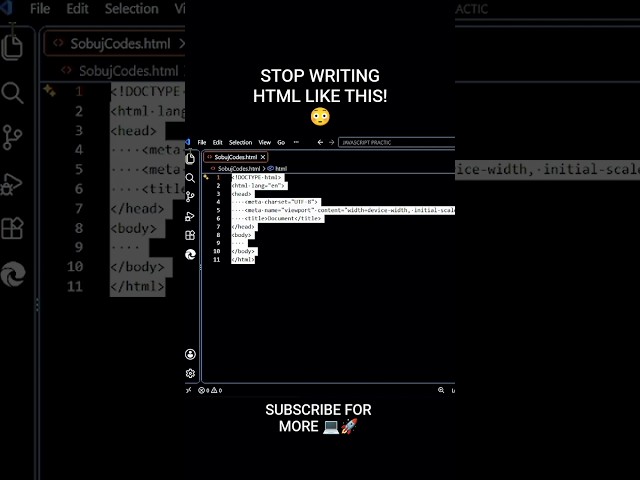Open Microsoft Edge Tools in center VS Code

[x=190, y=254]
